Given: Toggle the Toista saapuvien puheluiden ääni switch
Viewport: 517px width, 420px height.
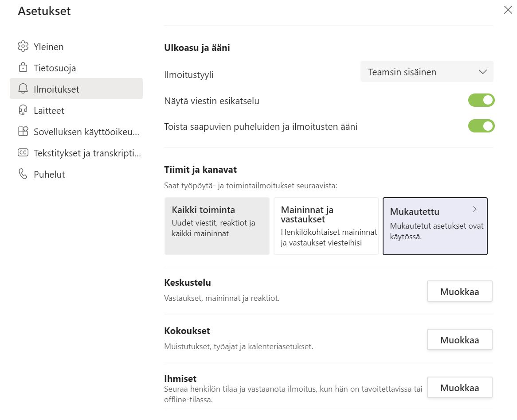Looking at the screenshot, I should [481, 126].
